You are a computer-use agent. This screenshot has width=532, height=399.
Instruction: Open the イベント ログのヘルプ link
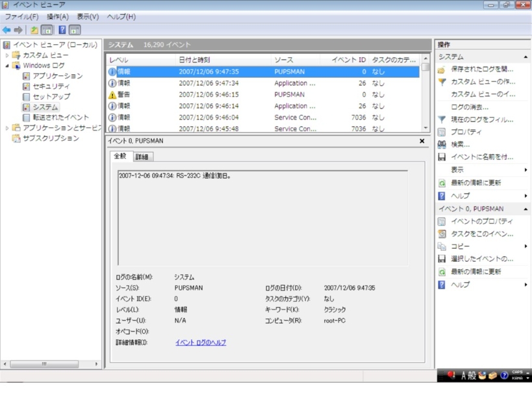(200, 342)
